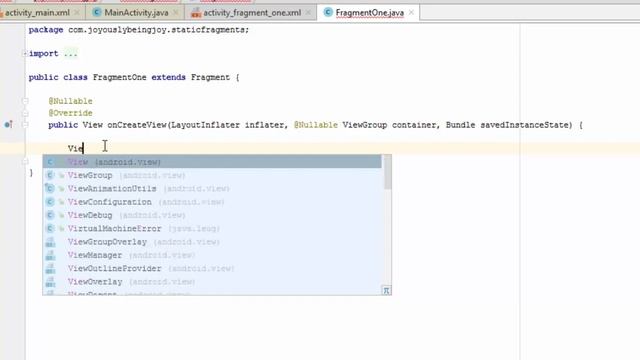Close the activity_fragment_one.xml tab

[x=308, y=13]
